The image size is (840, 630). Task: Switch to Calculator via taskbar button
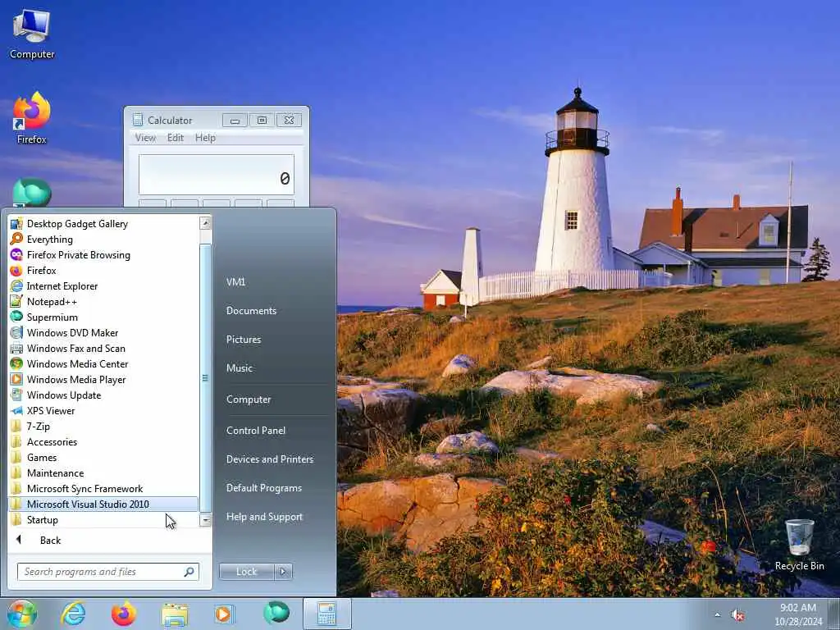point(327,614)
